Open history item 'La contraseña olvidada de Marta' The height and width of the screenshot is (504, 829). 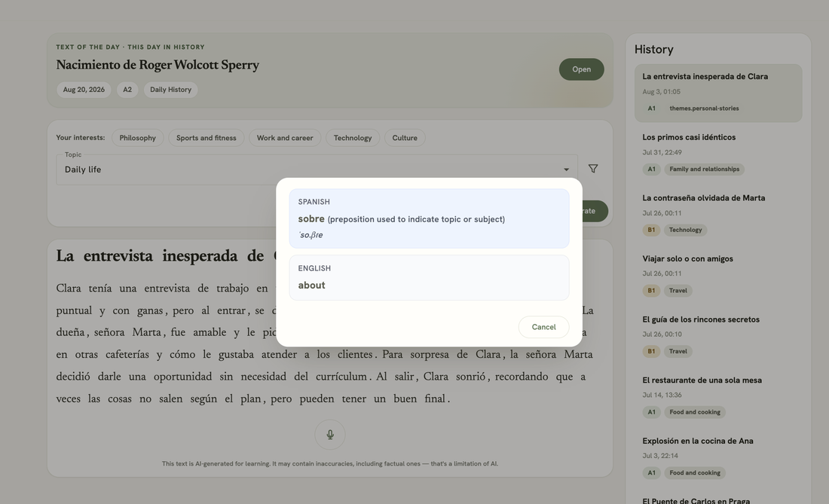[718, 214]
